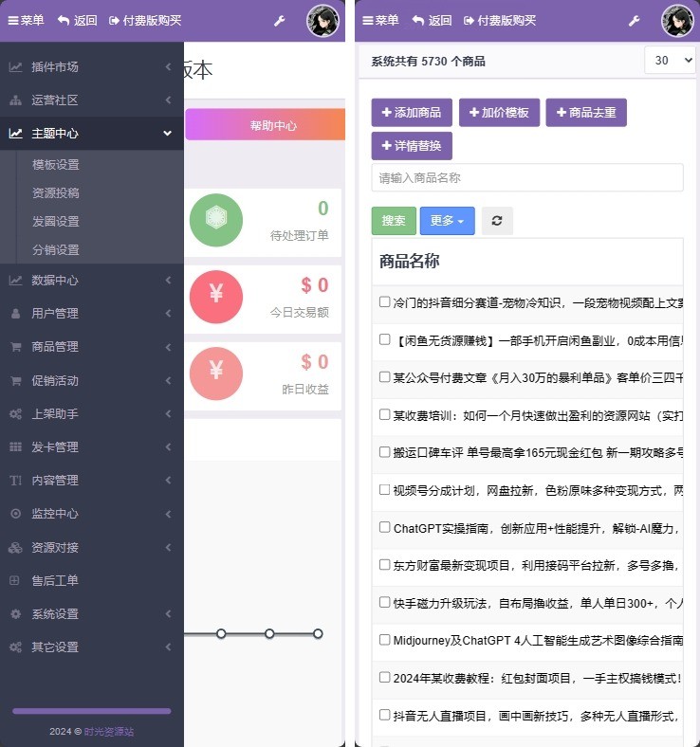
Task: Click the 请输入商品名称 search field
Action: 526,178
